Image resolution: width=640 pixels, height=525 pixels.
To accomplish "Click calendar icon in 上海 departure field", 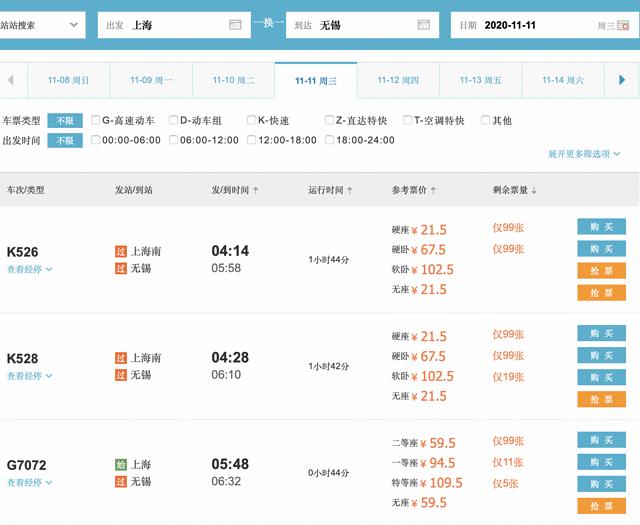I will pos(235,24).
